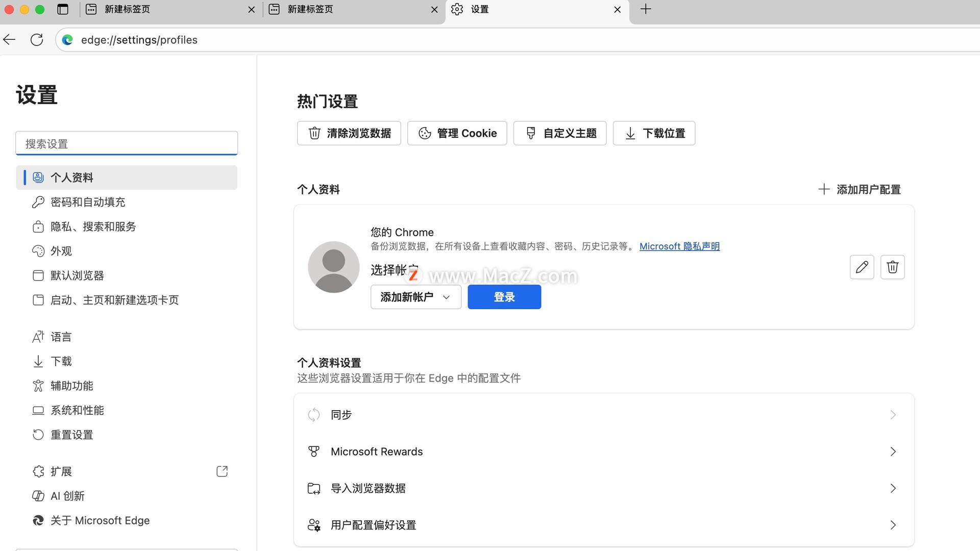Image resolution: width=980 pixels, height=551 pixels.
Task: Select 隐私、搜索和服务 in the sidebar
Action: tap(93, 227)
